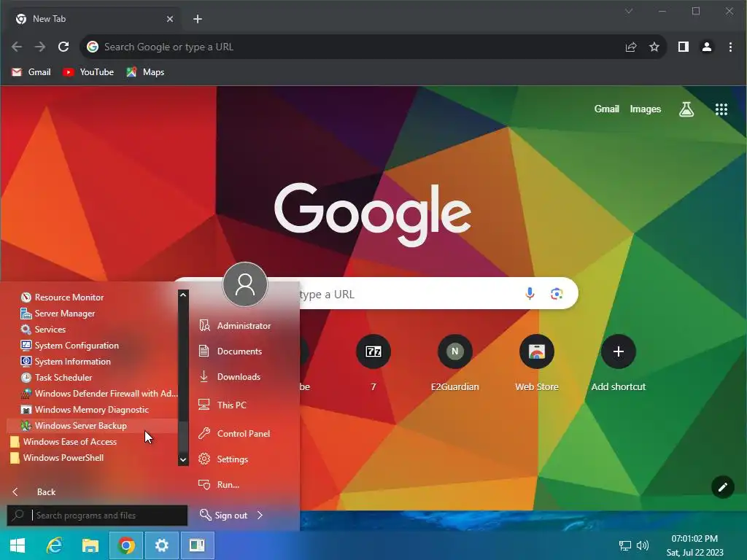Open the Chrome three-dot menu

tap(730, 47)
